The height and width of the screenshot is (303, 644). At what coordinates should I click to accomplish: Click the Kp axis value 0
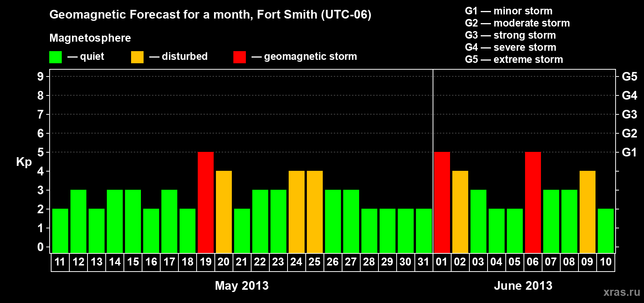pos(41,247)
